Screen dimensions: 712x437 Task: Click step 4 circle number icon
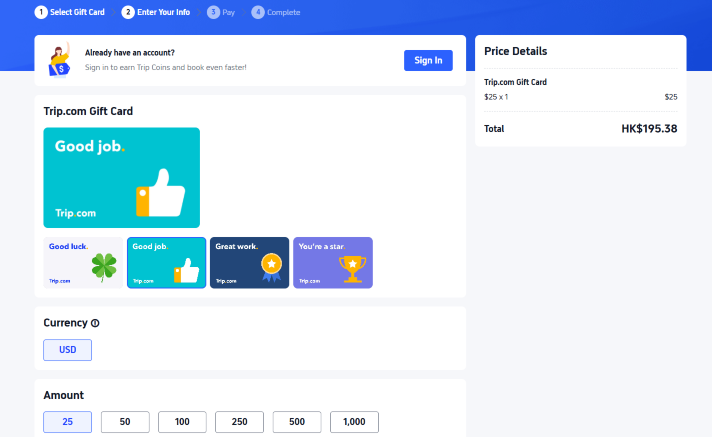pos(258,12)
